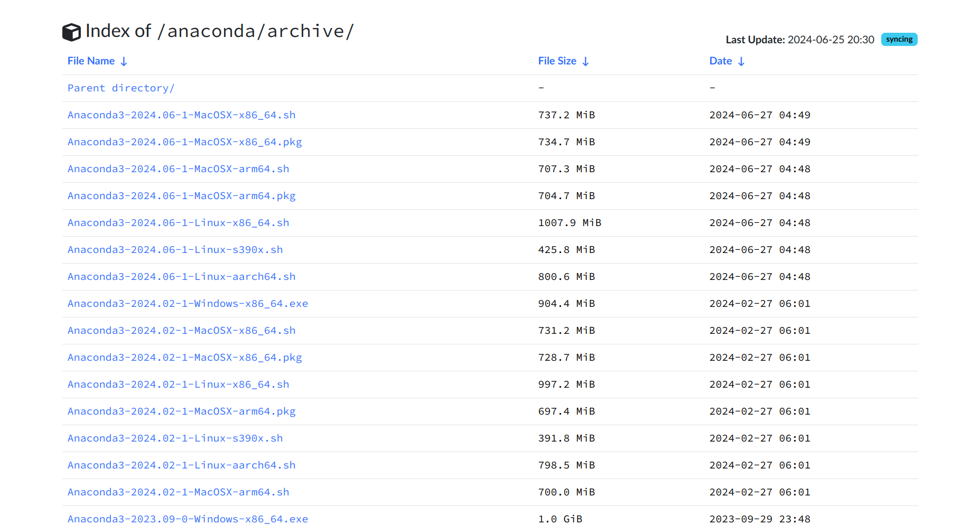The image size is (980, 525).
Task: Click the 704.7 MiB file size
Action: pyautogui.click(x=567, y=196)
